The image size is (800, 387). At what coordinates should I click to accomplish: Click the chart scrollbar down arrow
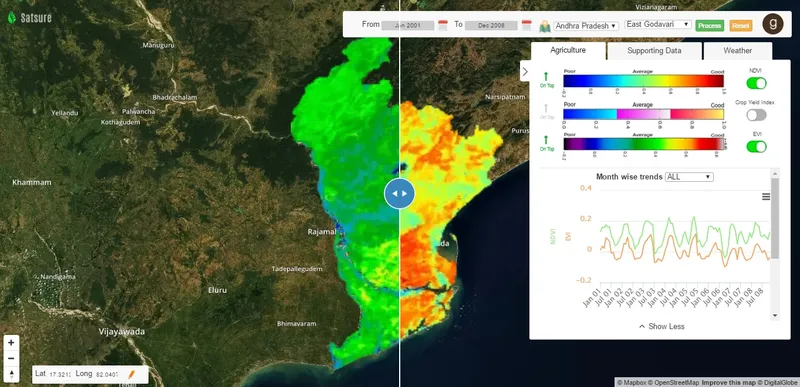pyautogui.click(x=775, y=316)
